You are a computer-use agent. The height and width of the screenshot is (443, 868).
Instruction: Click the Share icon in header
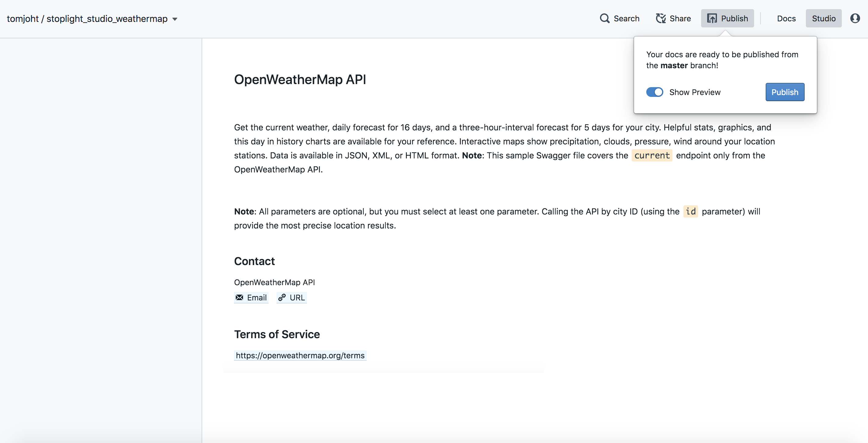pyautogui.click(x=661, y=18)
